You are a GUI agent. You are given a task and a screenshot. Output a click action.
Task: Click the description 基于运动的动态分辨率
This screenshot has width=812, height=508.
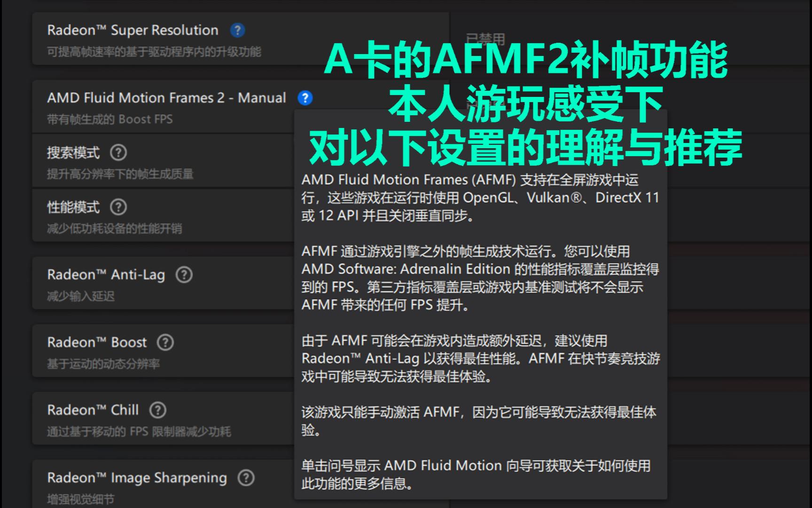click(103, 364)
